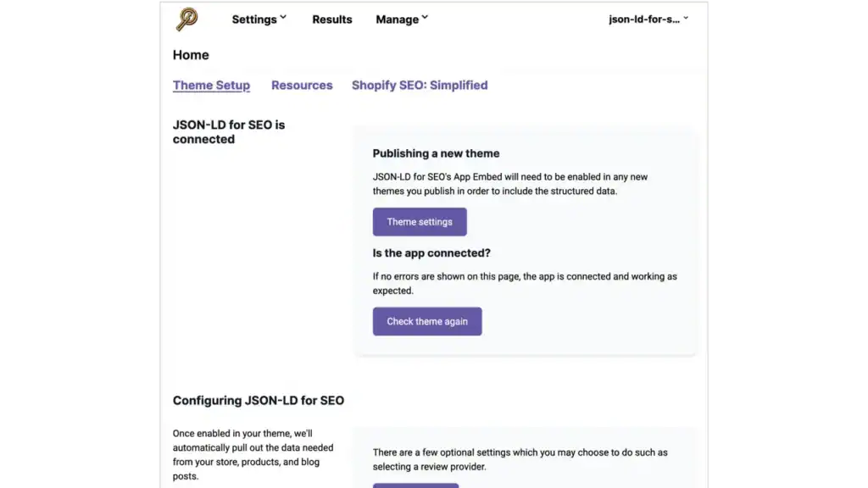Viewport: 868px width, 488px height.
Task: Click the Publishing a new theme heading
Action: (x=436, y=153)
